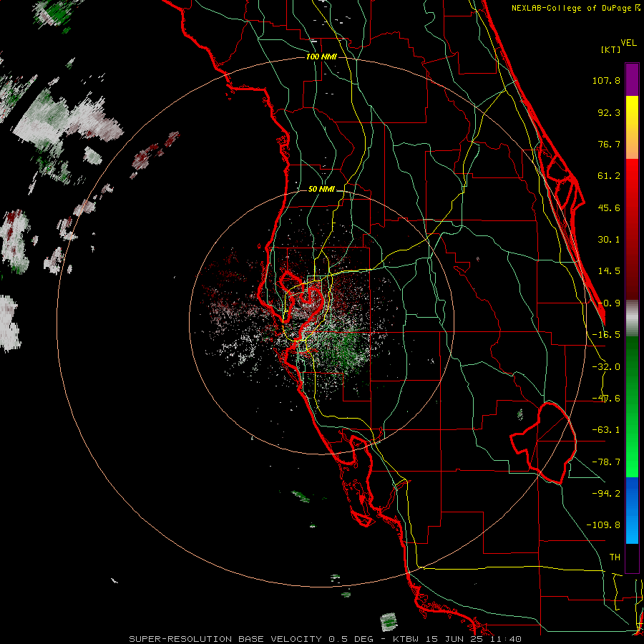Select the -78.7 scale label
644x644 pixels.
point(606,462)
